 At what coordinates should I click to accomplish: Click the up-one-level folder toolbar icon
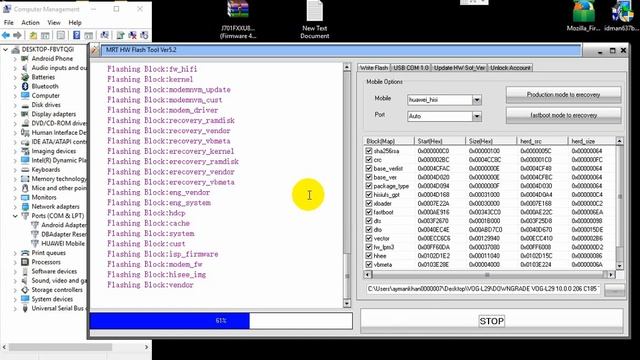tap(33, 36)
